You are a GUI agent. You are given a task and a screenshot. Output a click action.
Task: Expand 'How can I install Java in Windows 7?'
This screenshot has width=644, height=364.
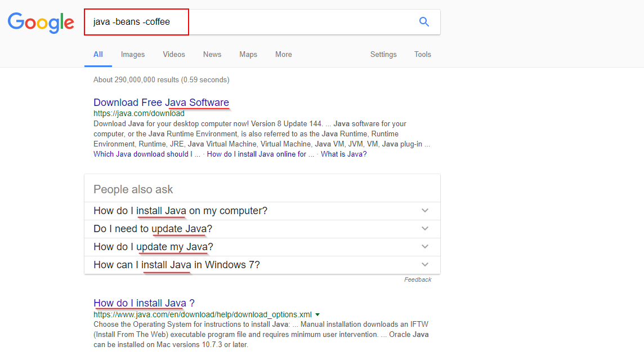point(262,265)
